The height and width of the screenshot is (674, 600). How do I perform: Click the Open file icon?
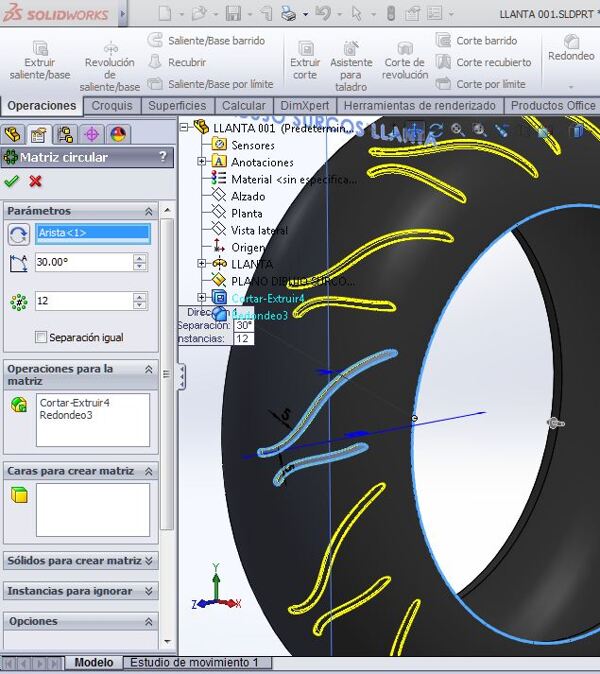(x=199, y=14)
